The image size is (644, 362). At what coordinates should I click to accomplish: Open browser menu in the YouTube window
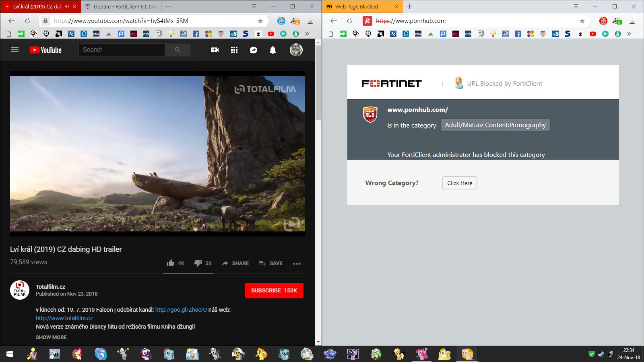[x=254, y=6]
